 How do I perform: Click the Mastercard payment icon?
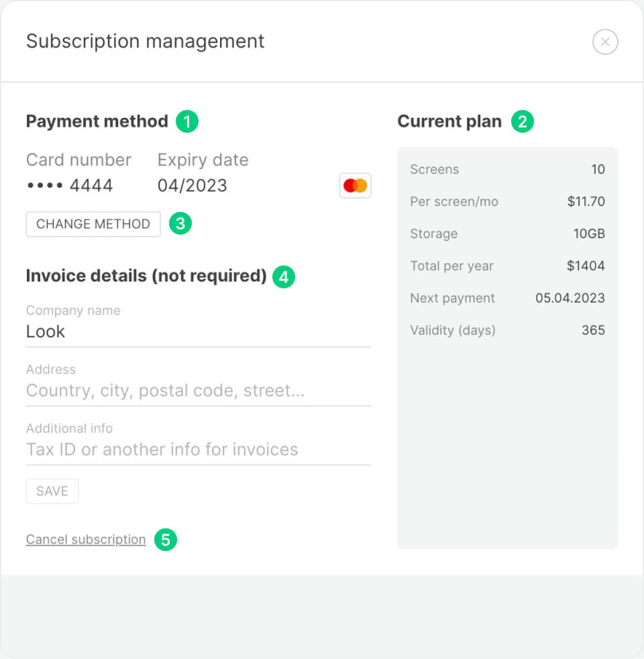coord(355,186)
